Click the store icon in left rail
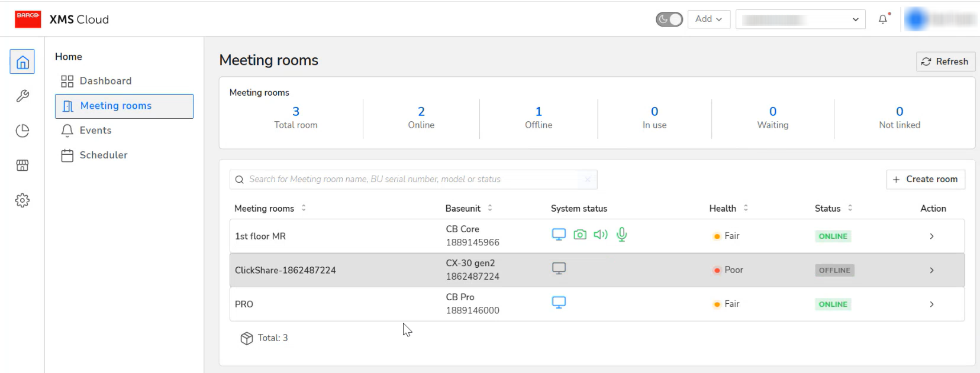This screenshot has width=980, height=373. tap(22, 166)
